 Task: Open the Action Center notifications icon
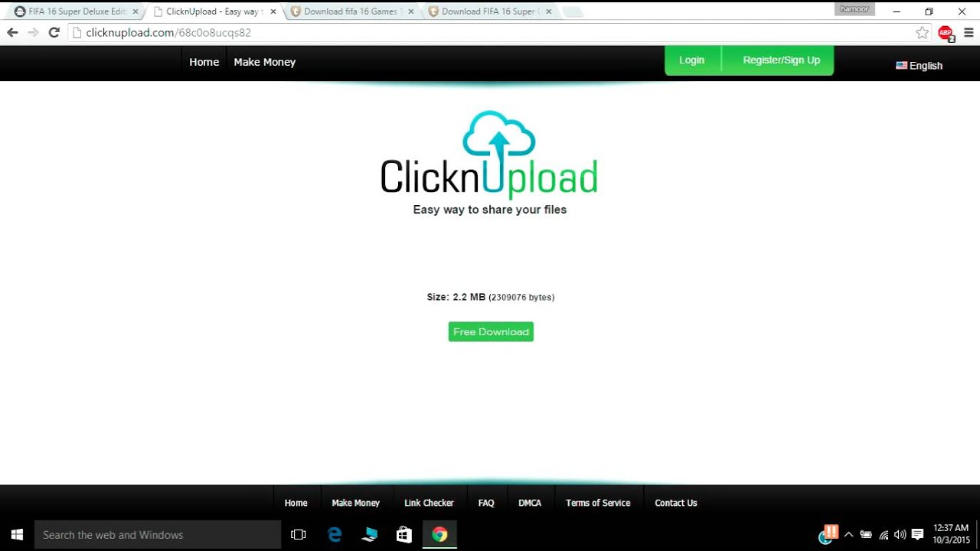pos(917,535)
